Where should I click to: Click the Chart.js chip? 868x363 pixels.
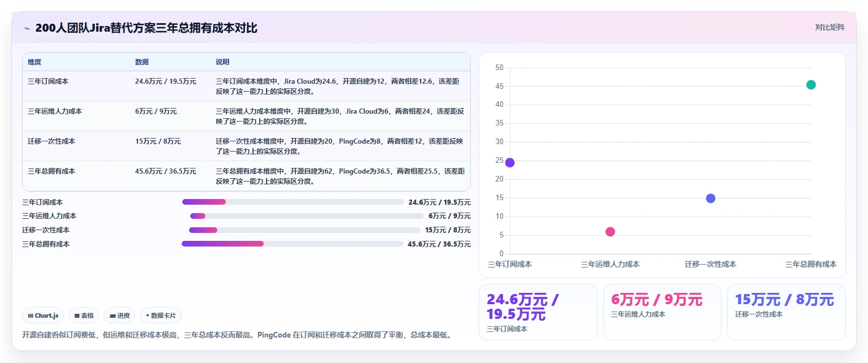point(44,316)
